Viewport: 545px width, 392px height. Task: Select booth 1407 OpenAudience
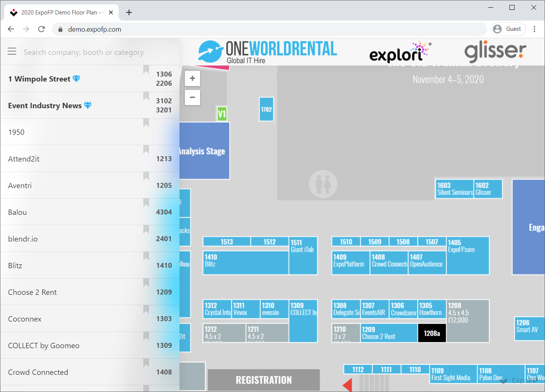[427, 262]
